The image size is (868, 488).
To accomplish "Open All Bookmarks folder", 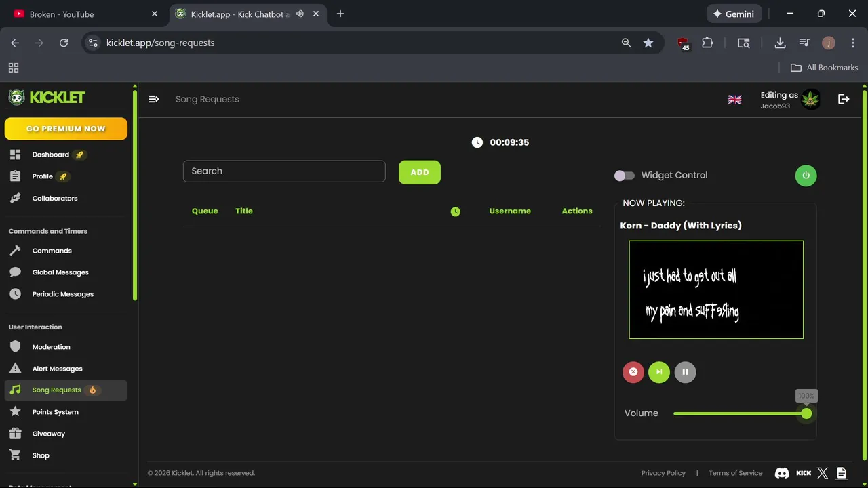I will coord(825,68).
